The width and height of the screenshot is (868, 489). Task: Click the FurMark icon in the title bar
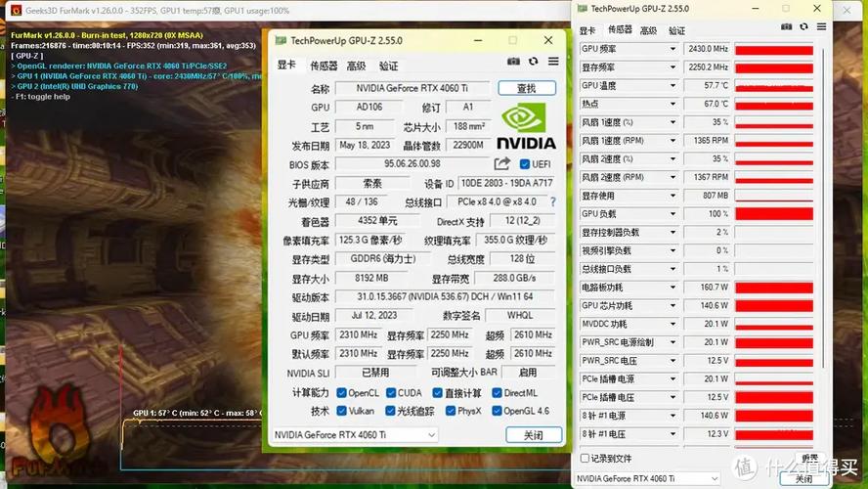click(17, 10)
